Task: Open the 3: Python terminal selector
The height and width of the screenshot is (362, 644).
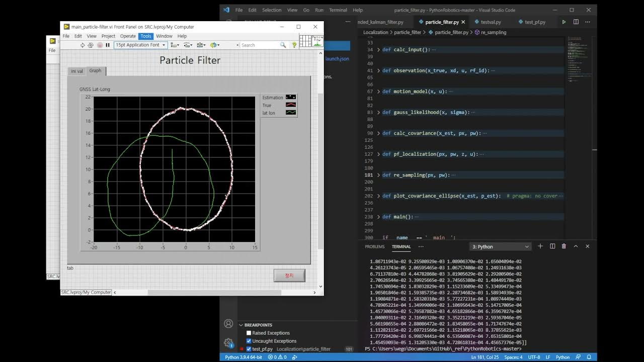Action: 500,246
